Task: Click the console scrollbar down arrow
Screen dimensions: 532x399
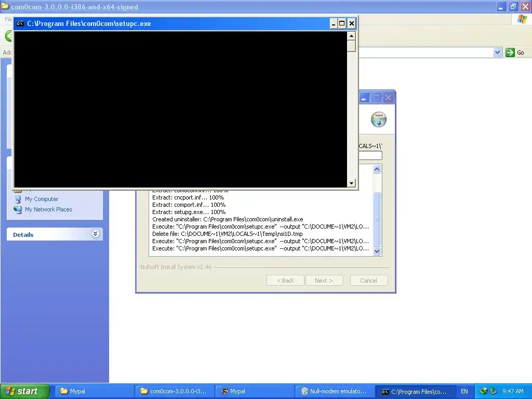Action: (x=351, y=183)
